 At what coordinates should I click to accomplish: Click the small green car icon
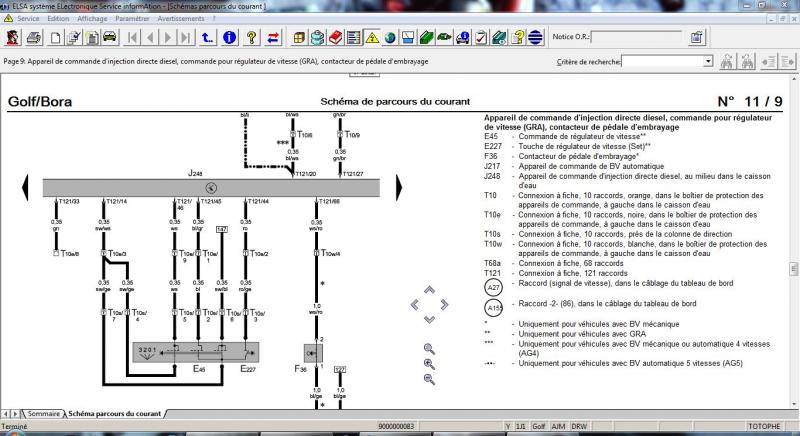pos(444,37)
